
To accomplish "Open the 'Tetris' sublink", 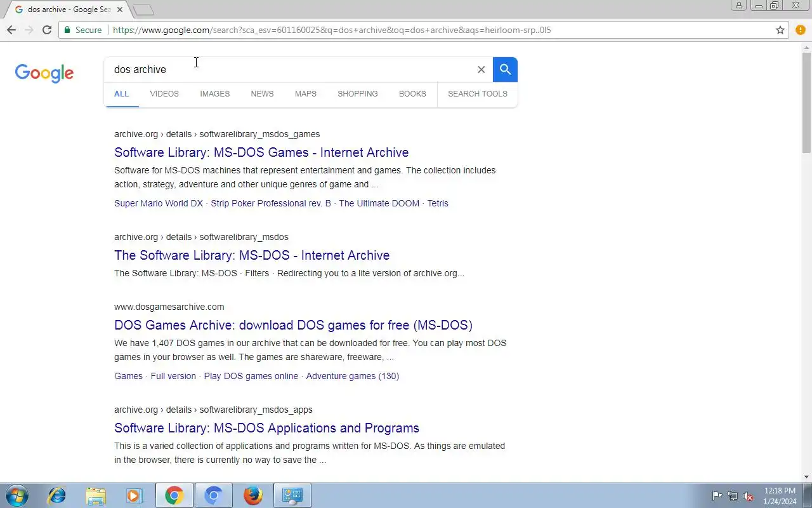I will (438, 203).
